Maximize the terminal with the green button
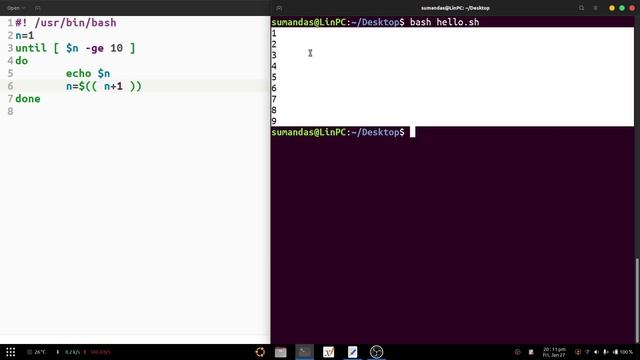The width and height of the screenshot is (640, 360). (x=622, y=8)
